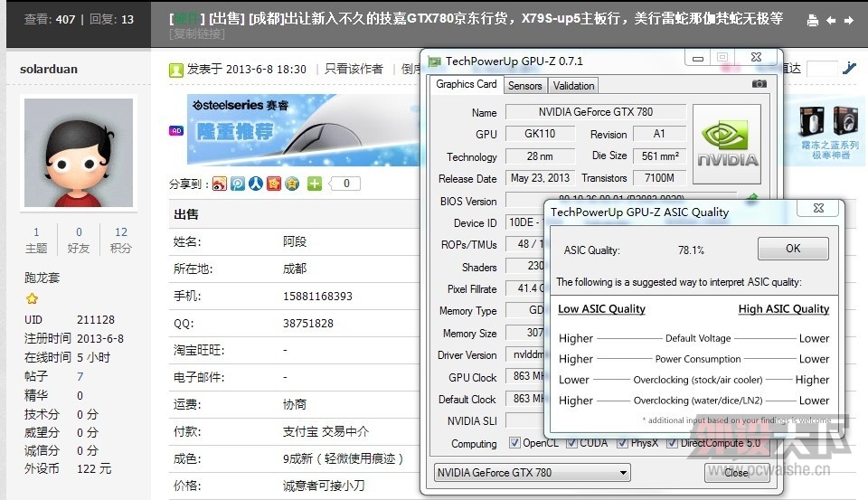
Task: Open the 帖子 count 7 link
Action: click(x=80, y=376)
